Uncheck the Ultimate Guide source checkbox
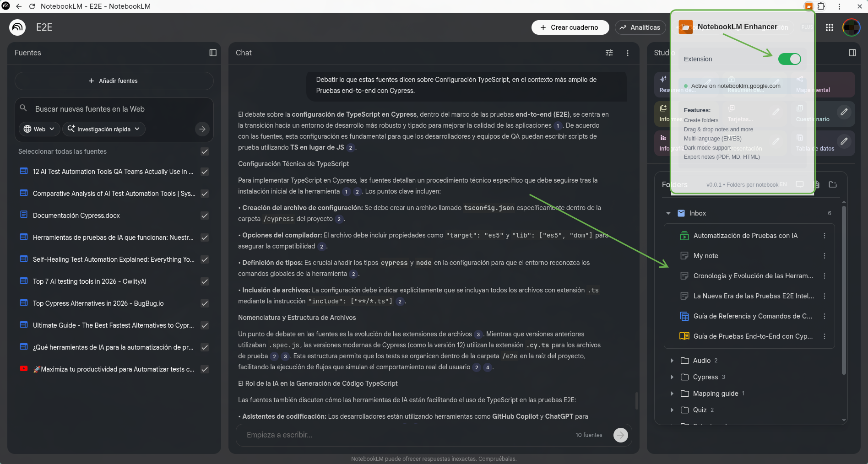 click(205, 325)
